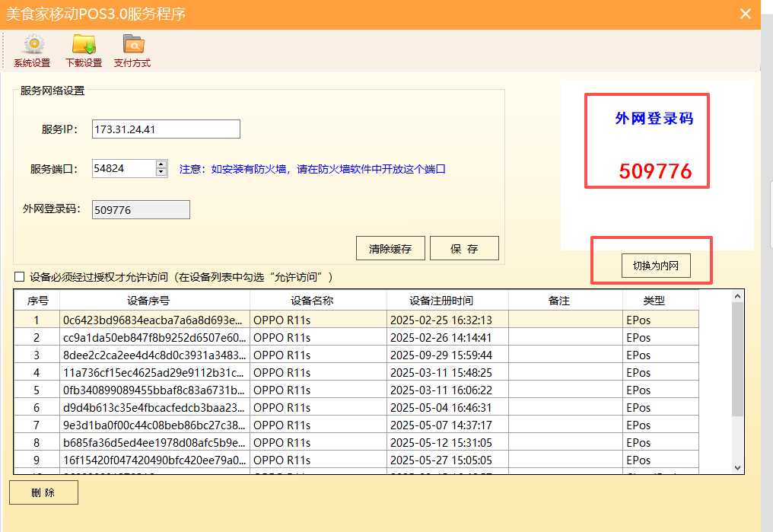
Task: Click into the 服务IP input field
Action: pyautogui.click(x=165, y=129)
